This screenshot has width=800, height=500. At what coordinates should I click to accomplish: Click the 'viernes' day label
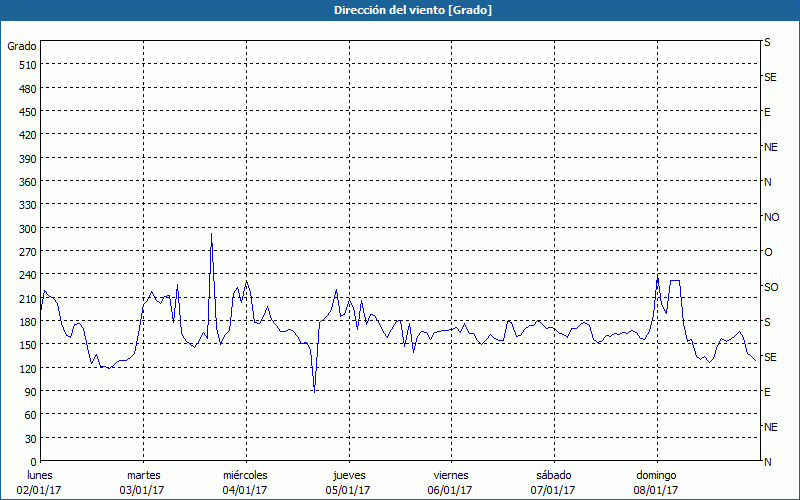click(x=450, y=475)
